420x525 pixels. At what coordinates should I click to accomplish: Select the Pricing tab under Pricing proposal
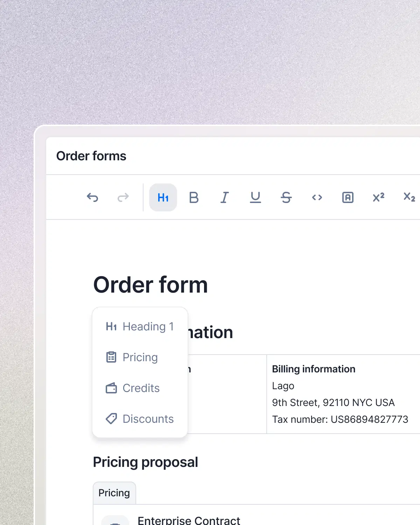pos(114,493)
